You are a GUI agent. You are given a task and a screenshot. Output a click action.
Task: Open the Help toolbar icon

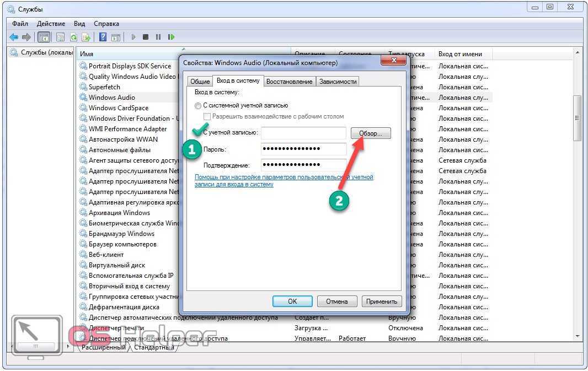[103, 37]
